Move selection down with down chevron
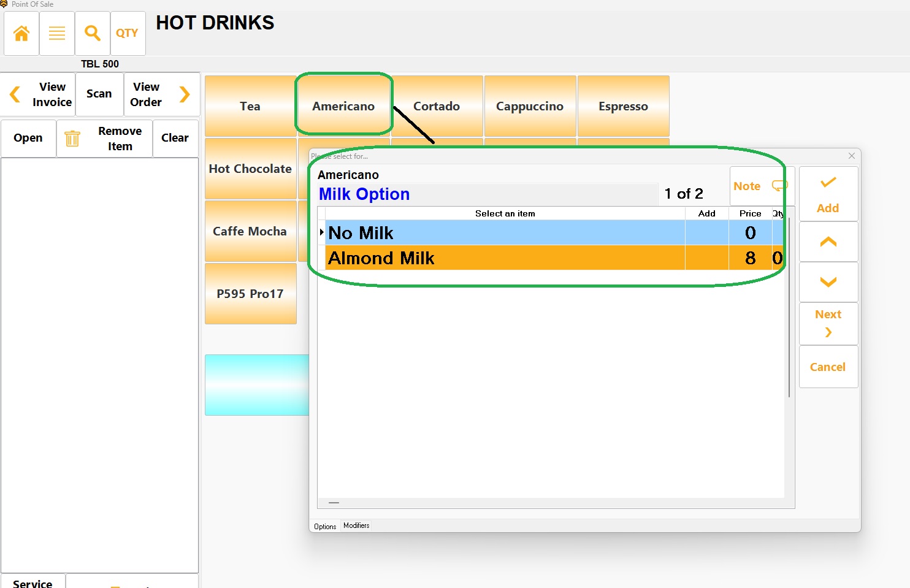Image resolution: width=910 pixels, height=588 pixels. tap(828, 282)
